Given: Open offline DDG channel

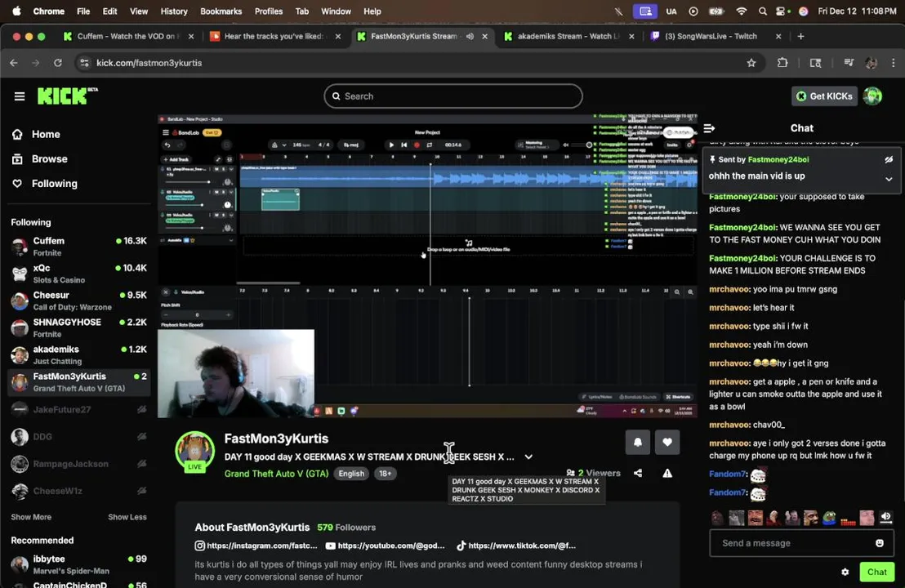Looking at the screenshot, I should coord(79,437).
